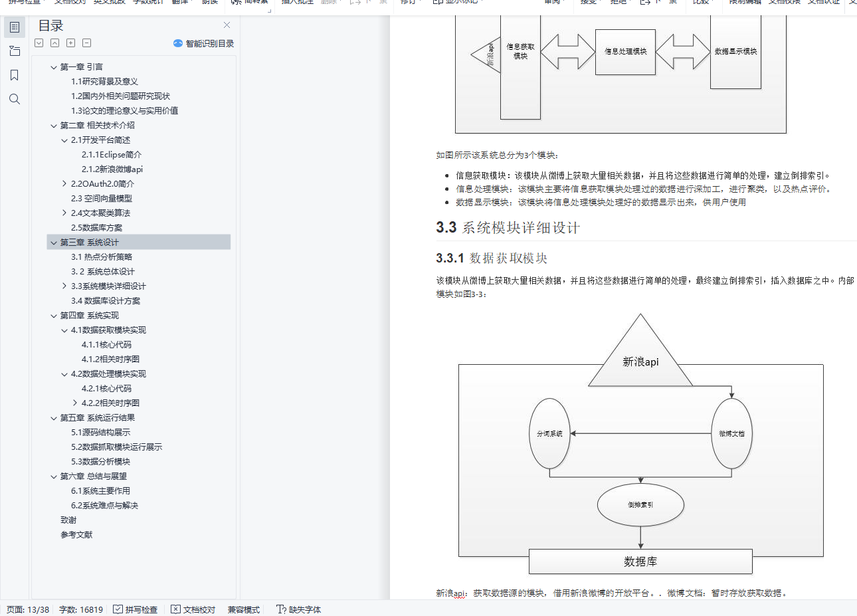Select 第三章 系统设计 in outline

tap(90, 243)
